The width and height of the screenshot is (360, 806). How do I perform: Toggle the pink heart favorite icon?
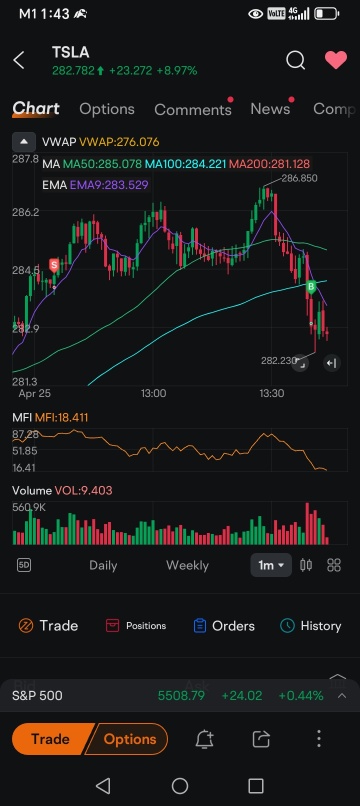(x=336, y=60)
